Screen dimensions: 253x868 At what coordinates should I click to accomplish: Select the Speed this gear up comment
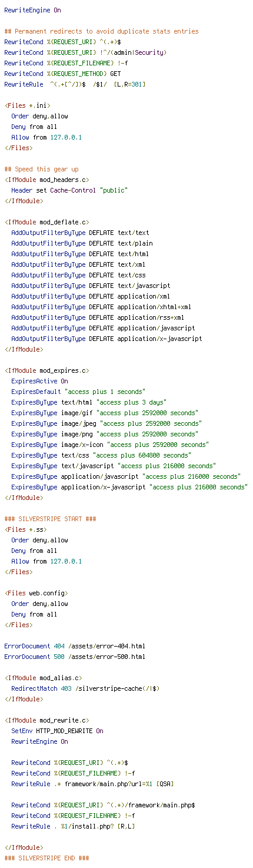tap(41, 169)
